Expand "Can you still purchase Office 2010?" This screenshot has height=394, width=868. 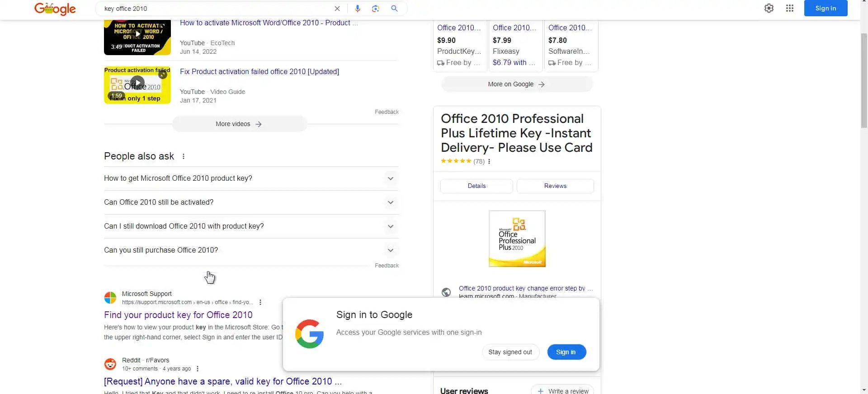[x=390, y=250]
